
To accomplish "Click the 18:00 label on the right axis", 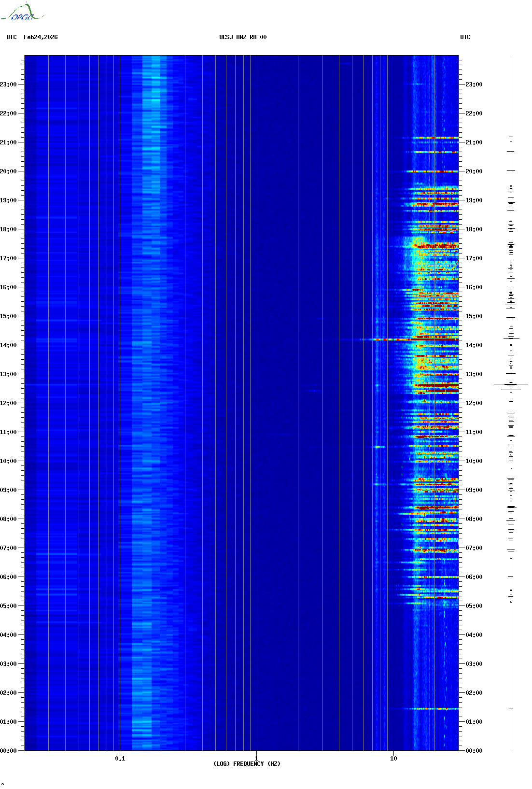I will click(x=474, y=229).
